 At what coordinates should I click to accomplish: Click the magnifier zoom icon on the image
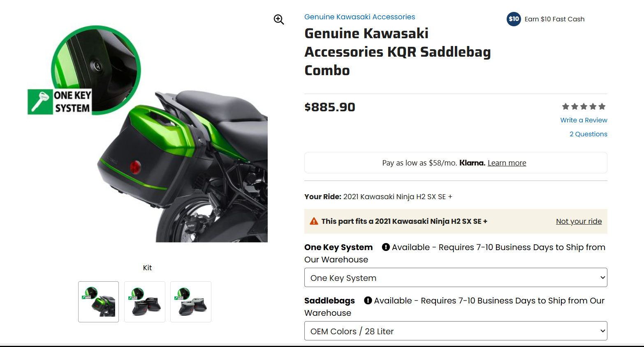[279, 19]
